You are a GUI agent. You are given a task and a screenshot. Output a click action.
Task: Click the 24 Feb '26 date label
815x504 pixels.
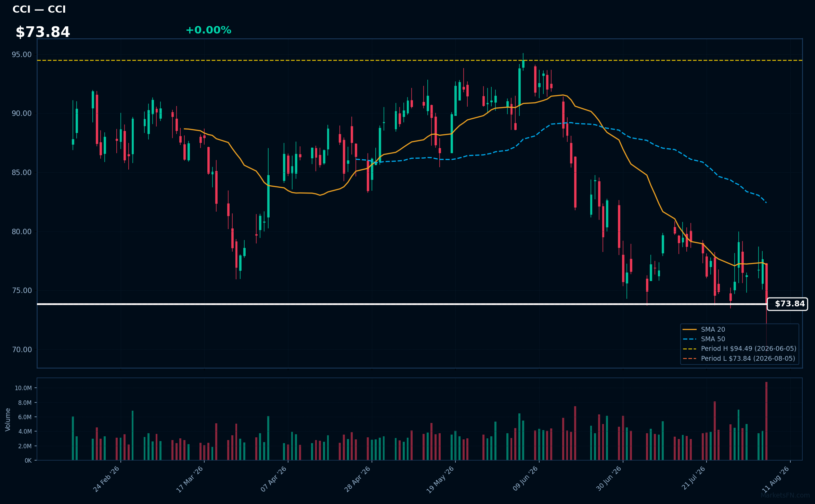pyautogui.click(x=106, y=479)
